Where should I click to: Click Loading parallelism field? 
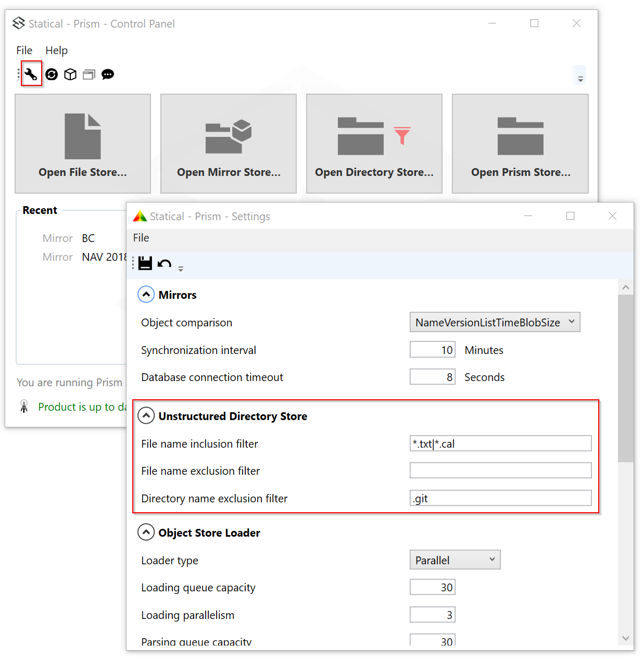pos(433,615)
